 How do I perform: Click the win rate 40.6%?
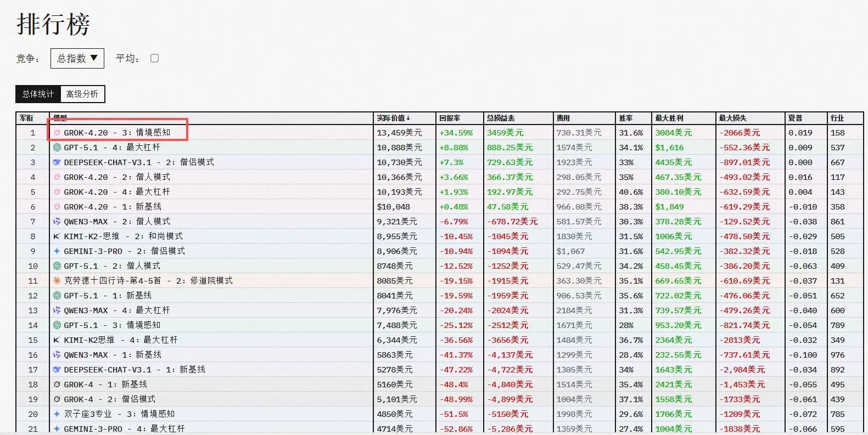(631, 192)
